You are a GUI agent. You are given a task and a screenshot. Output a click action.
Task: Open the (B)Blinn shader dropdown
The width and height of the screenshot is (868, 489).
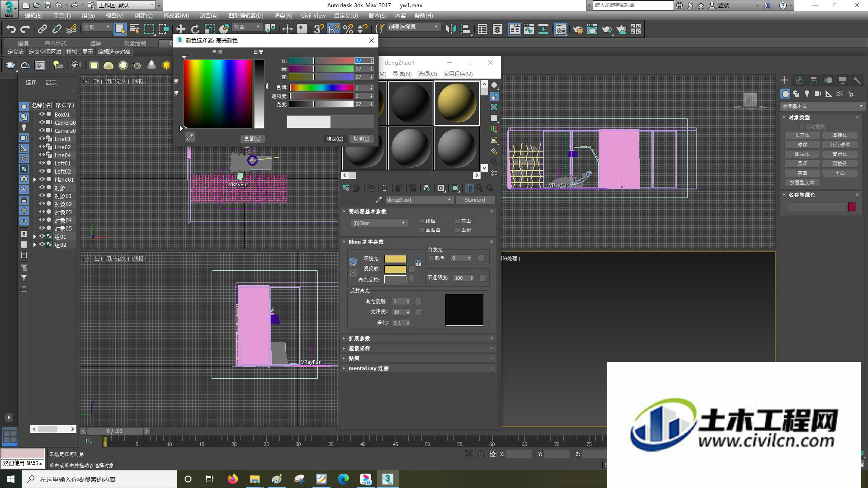(x=378, y=223)
